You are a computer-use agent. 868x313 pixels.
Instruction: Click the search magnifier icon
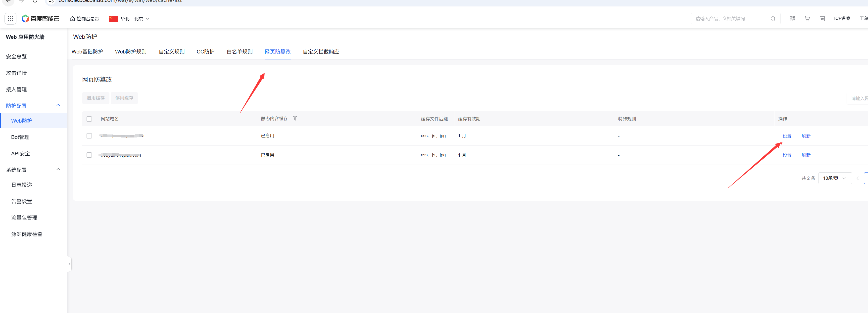click(773, 19)
